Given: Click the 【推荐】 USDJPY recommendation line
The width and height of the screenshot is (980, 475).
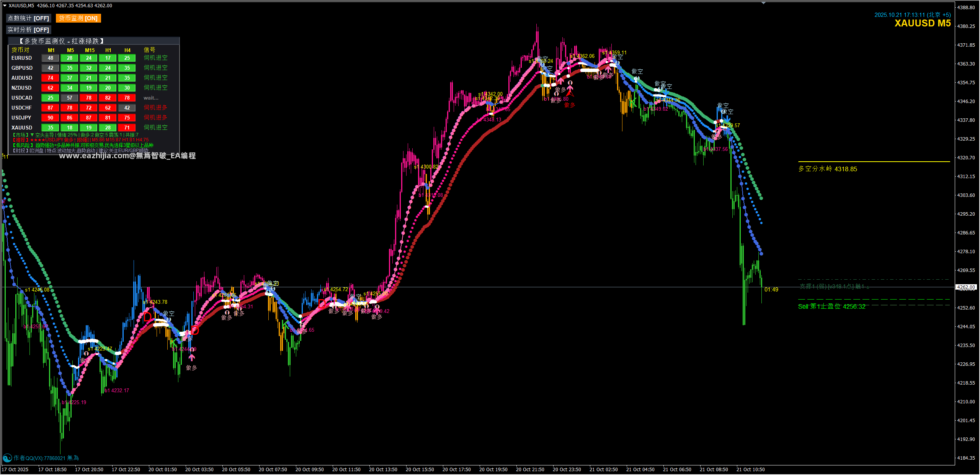Looking at the screenshot, I should tap(81, 140).
